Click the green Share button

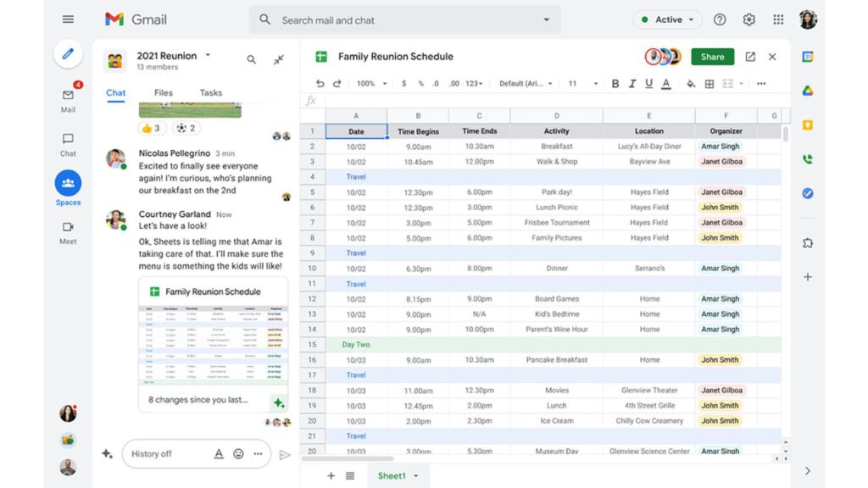click(x=712, y=57)
